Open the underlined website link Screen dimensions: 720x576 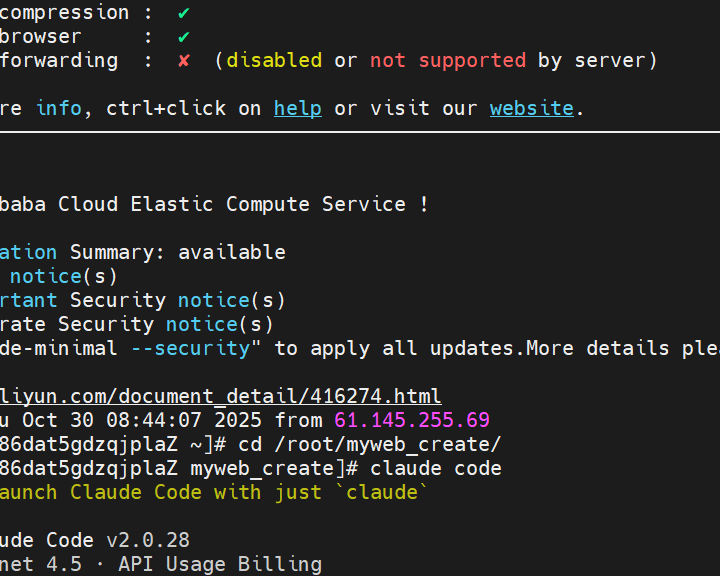click(x=532, y=108)
